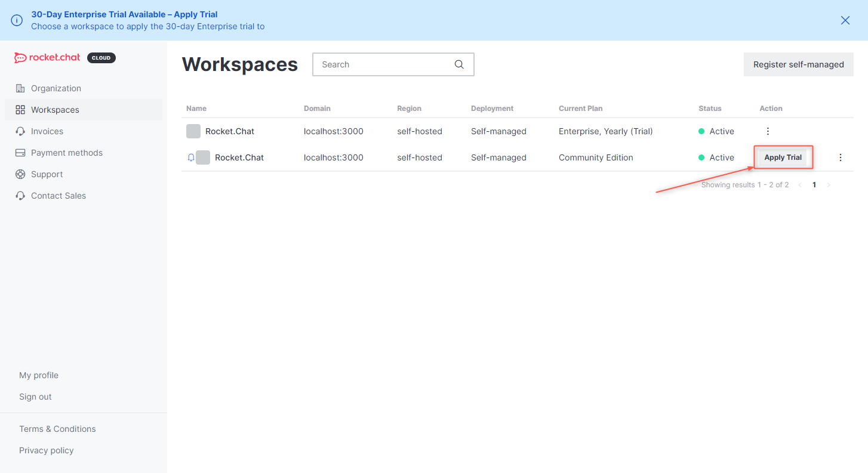Click the Support lifebuoy icon
This screenshot has height=473, width=868.
point(20,174)
